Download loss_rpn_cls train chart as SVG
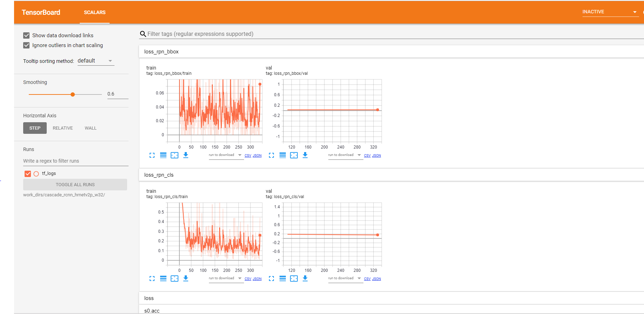This screenshot has height=314, width=644. [x=186, y=279]
